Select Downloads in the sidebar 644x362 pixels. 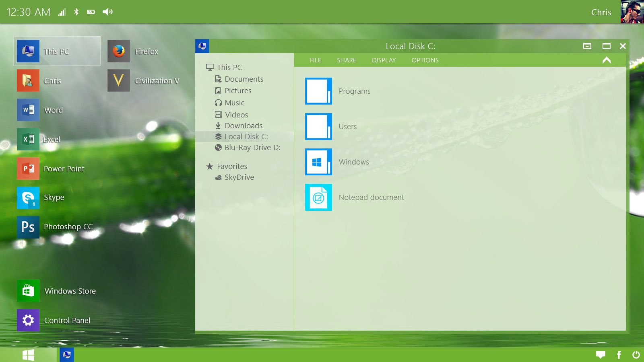(239, 125)
